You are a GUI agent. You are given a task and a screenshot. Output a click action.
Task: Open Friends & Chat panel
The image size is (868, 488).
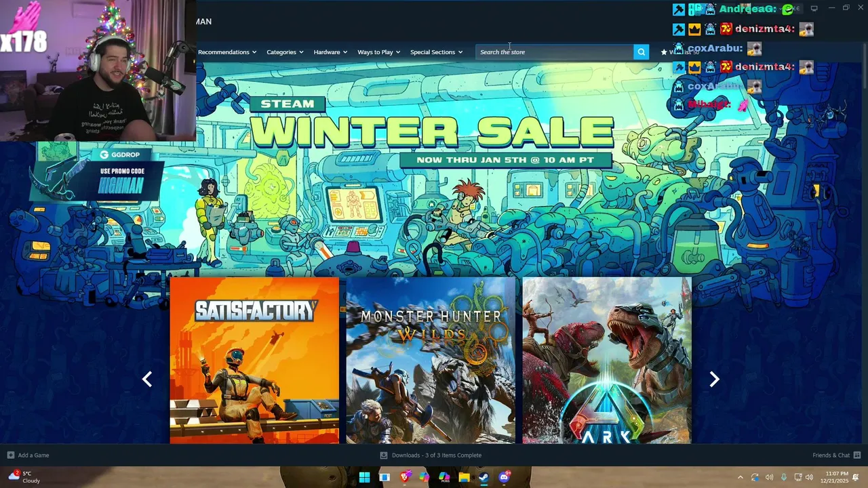(836, 455)
